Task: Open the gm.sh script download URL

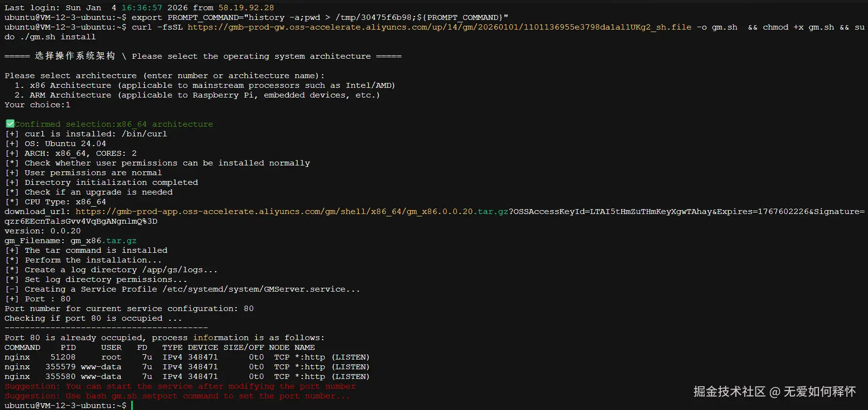Action: pos(439,27)
